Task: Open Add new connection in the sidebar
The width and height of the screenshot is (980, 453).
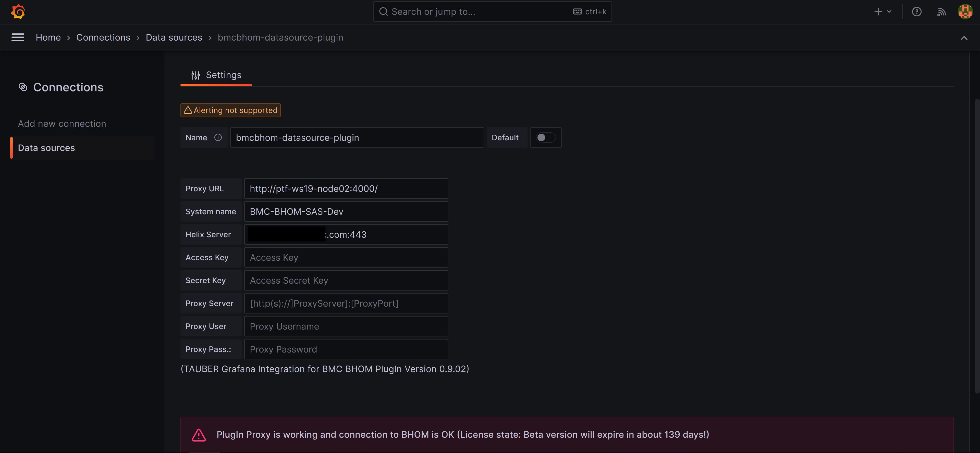Action: click(x=62, y=124)
